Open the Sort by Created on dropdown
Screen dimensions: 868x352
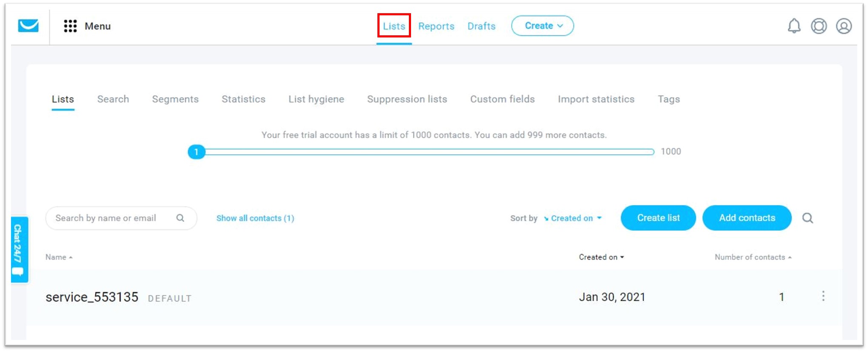coord(572,218)
